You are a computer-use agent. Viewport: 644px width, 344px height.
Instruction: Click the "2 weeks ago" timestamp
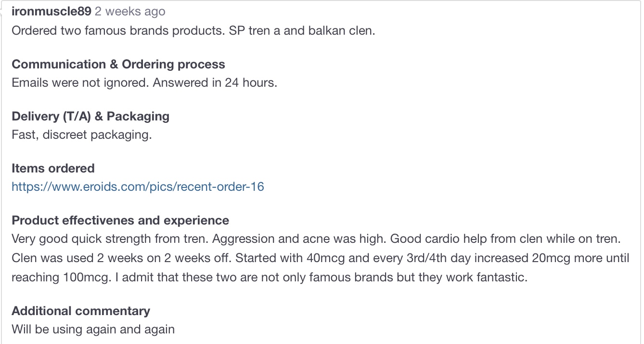(x=130, y=12)
